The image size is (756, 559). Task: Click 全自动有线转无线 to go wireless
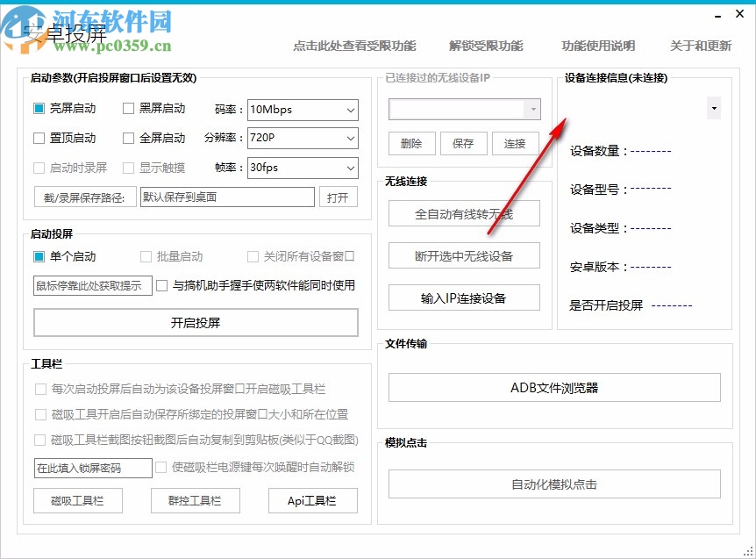click(464, 213)
